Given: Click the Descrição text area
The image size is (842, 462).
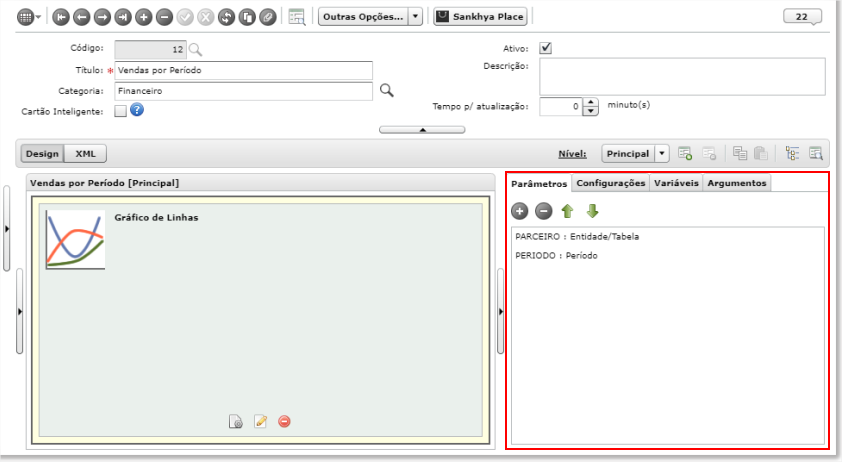Looking at the screenshot, I should click(682, 77).
